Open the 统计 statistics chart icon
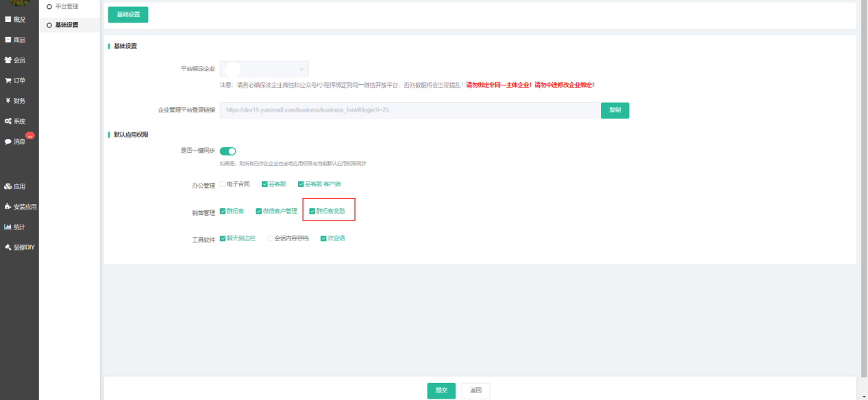This screenshot has height=400, width=868. click(x=8, y=227)
